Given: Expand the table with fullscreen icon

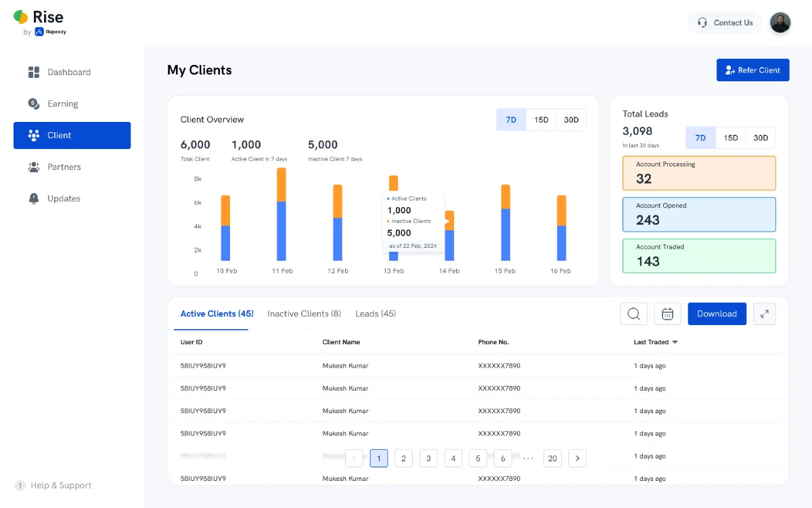Looking at the screenshot, I should (764, 314).
